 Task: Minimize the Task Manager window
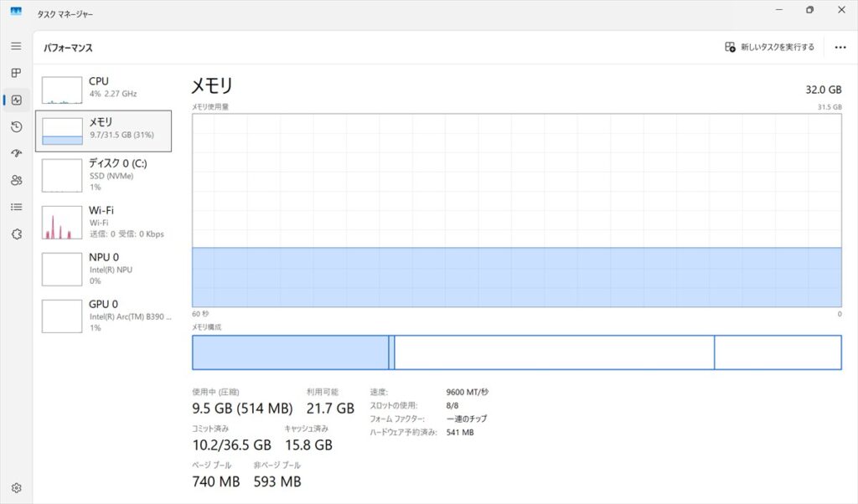(x=779, y=10)
